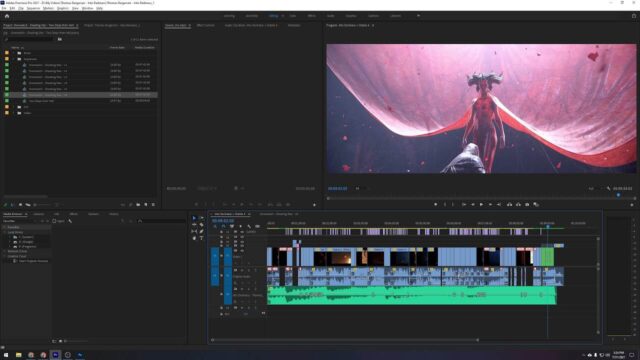Open workspace overflow chevron menu
Screen dimensions: 640x360
pos(418,16)
